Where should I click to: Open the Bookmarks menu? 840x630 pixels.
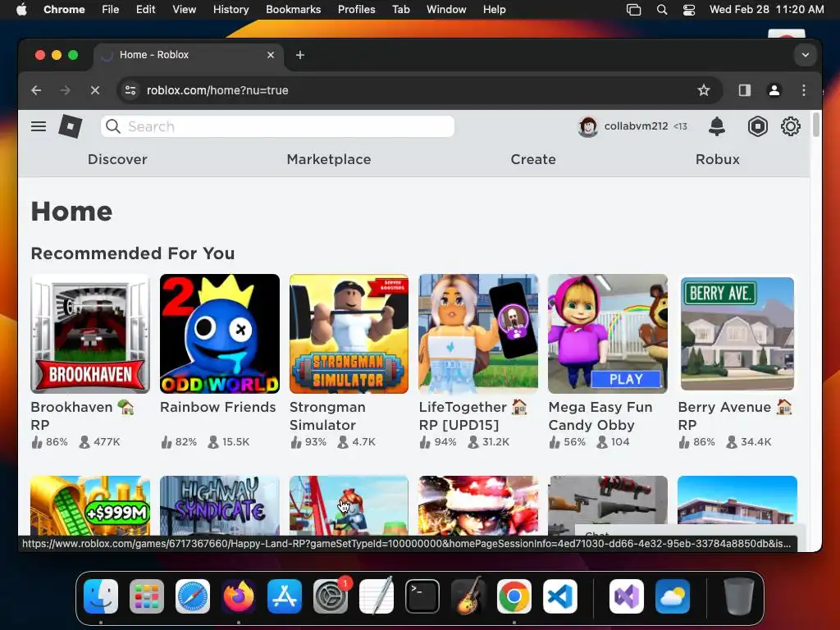click(293, 10)
